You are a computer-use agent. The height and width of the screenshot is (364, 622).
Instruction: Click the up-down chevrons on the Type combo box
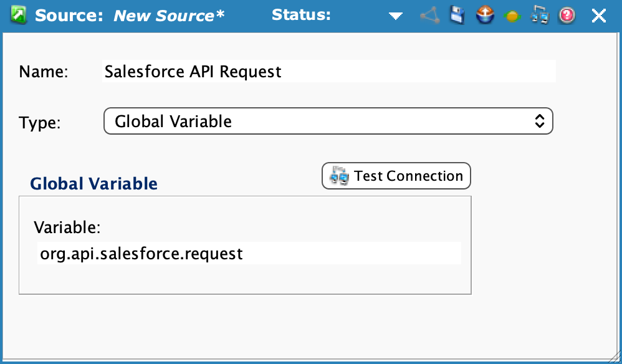click(540, 122)
